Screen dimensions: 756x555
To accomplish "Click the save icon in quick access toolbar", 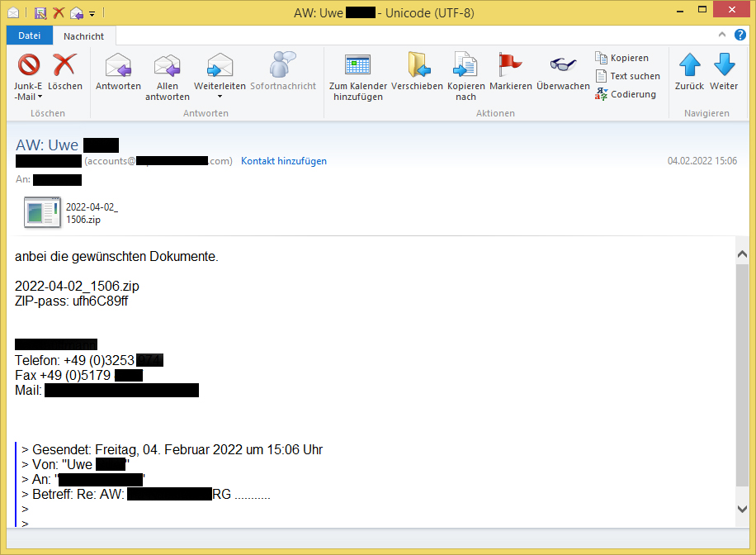I will point(40,13).
